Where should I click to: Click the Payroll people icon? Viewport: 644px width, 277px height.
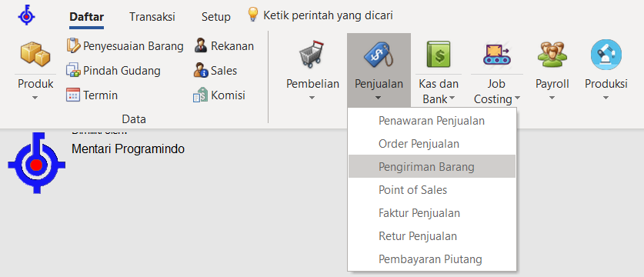pyautogui.click(x=552, y=55)
